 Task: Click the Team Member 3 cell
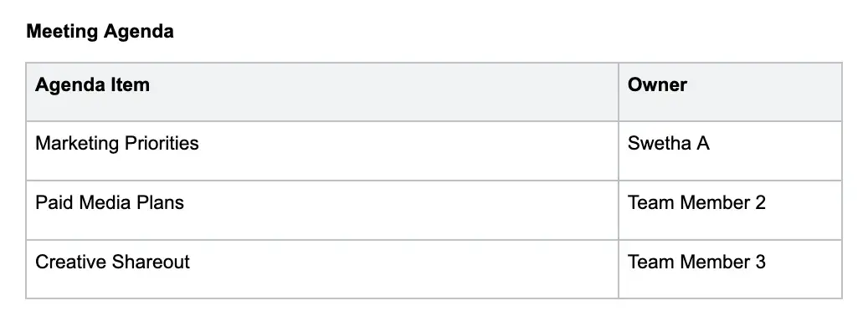coord(730,269)
